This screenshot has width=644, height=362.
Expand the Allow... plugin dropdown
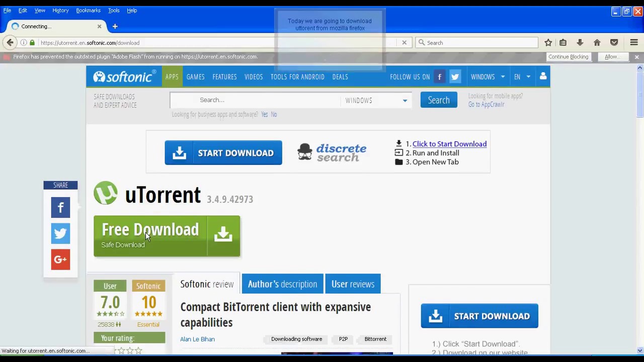(x=613, y=57)
